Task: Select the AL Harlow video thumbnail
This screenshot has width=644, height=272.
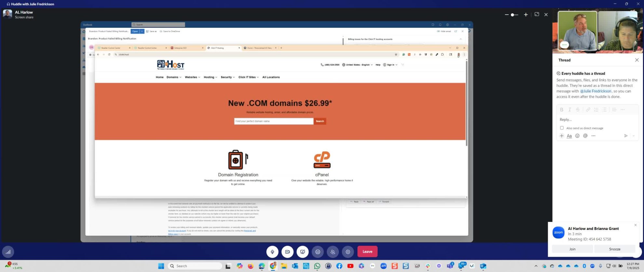Action: (x=578, y=31)
